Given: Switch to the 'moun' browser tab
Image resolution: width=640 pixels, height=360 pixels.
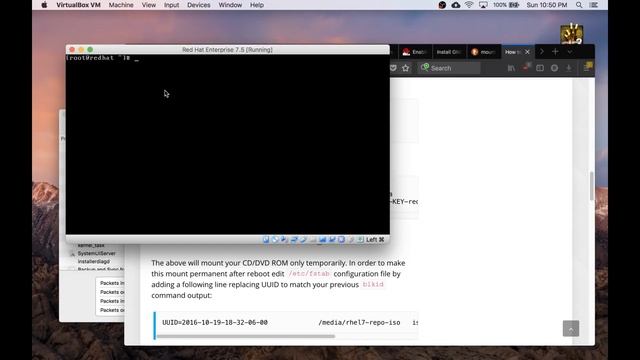Looking at the screenshot, I should [x=483, y=52].
